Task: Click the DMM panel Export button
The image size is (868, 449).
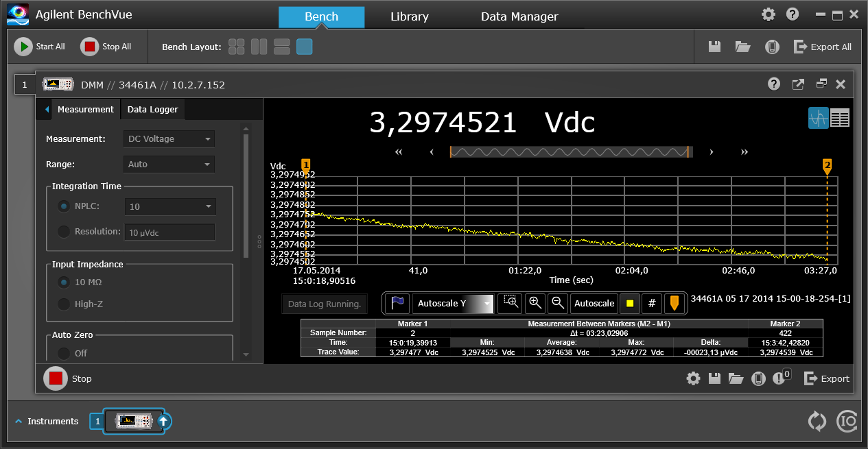Action: [827, 378]
